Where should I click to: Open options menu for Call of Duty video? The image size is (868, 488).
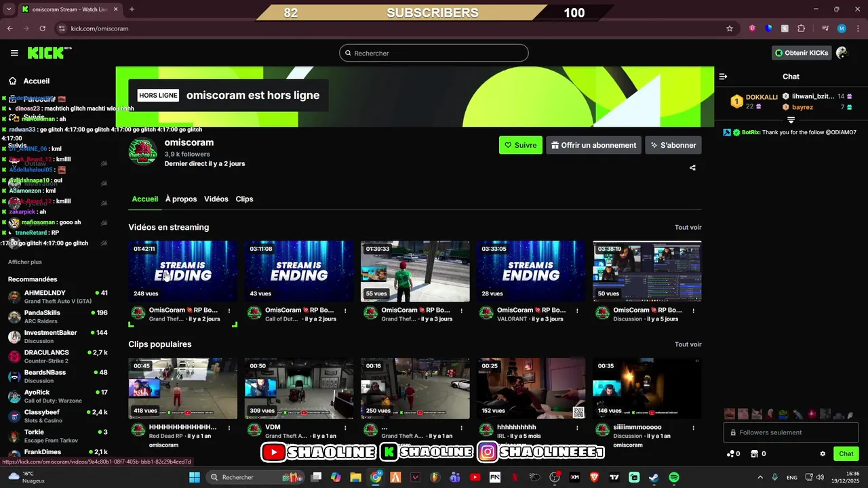345,310
